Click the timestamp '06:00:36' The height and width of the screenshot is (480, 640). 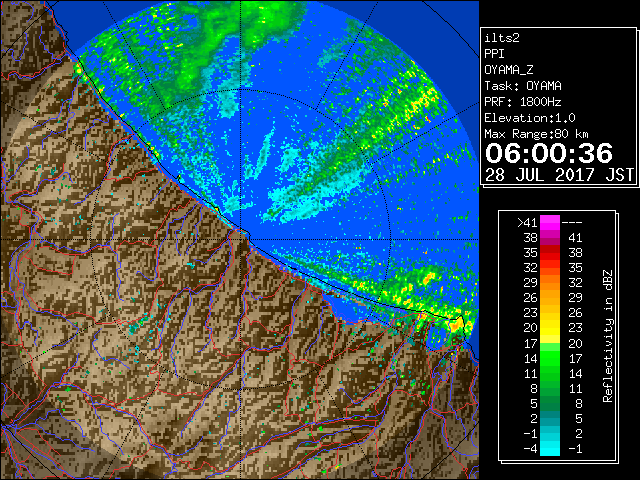pos(549,153)
